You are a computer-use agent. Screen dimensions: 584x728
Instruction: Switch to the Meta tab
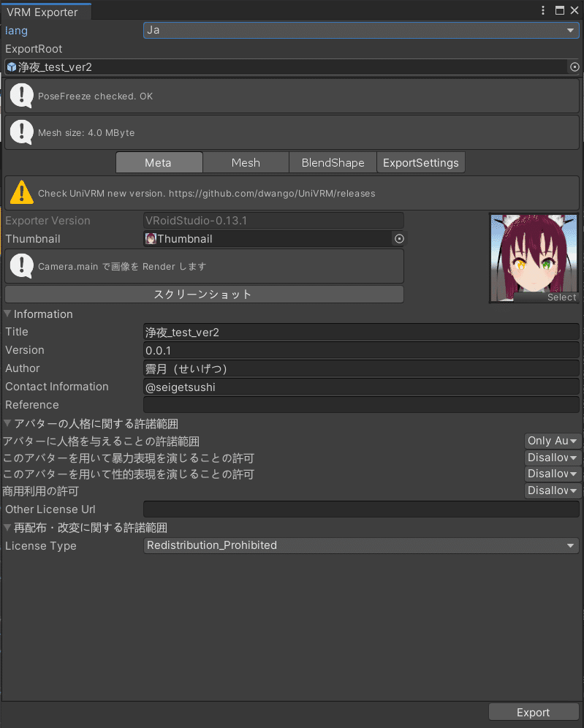[x=159, y=162]
